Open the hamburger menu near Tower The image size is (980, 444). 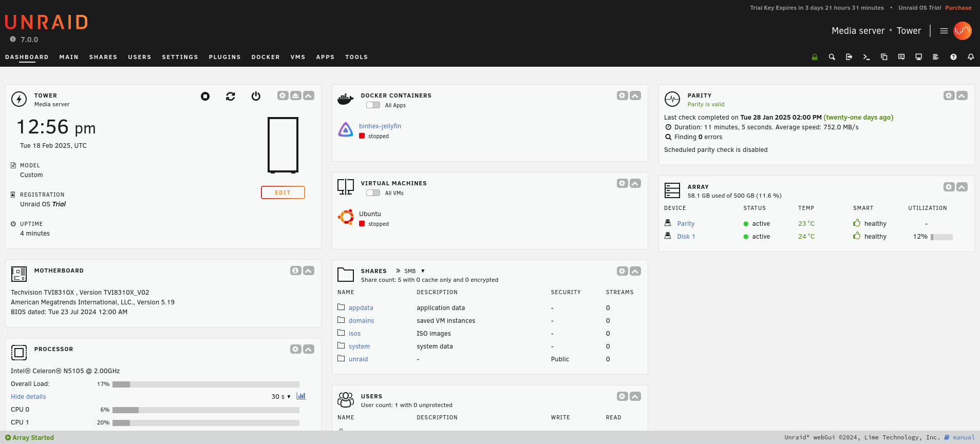[x=944, y=31]
